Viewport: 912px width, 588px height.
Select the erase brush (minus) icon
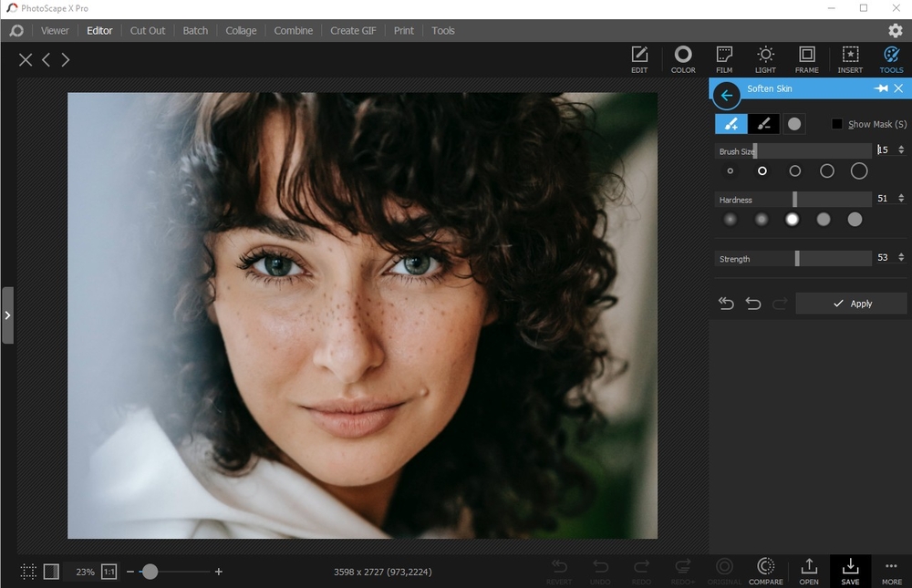[x=763, y=124]
